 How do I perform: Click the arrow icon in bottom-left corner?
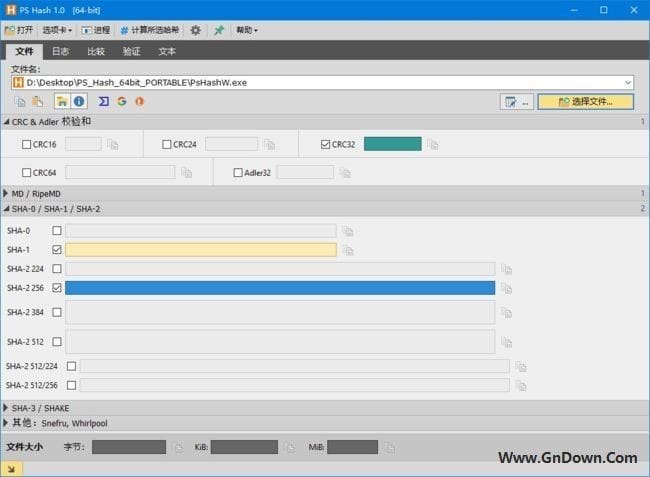[11, 468]
